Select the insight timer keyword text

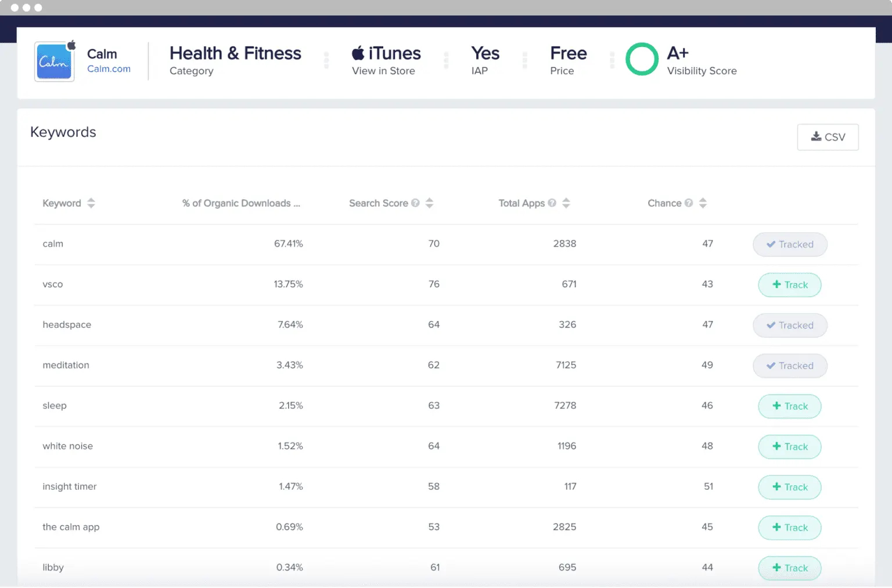click(x=70, y=486)
